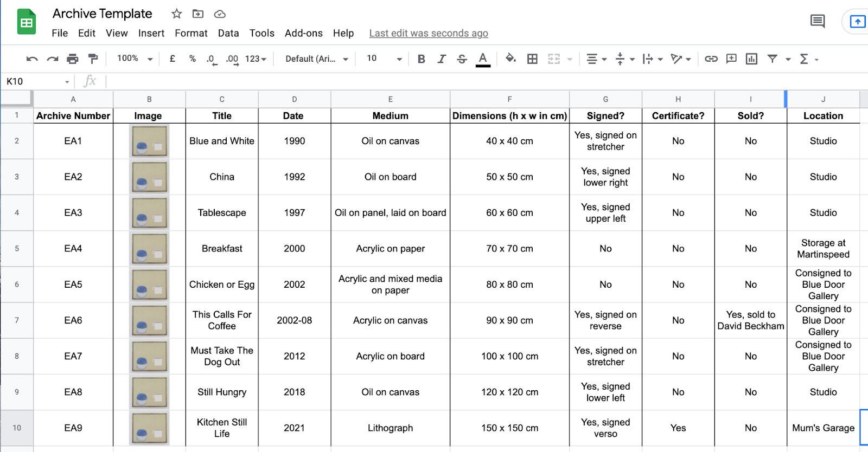Toggle bold formatting
Image resolution: width=868 pixels, height=452 pixels.
pyautogui.click(x=421, y=59)
